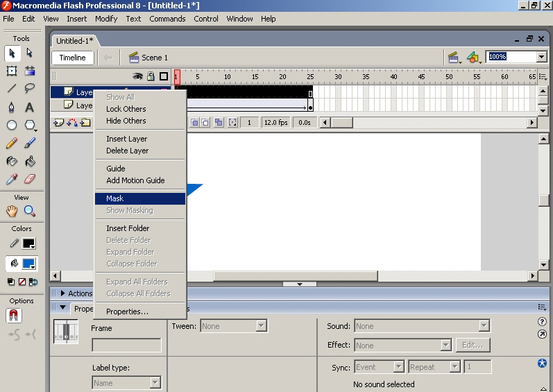The height and width of the screenshot is (392, 553).
Task: Click the Add Motion Guide icon below layers
Action: click(x=72, y=123)
